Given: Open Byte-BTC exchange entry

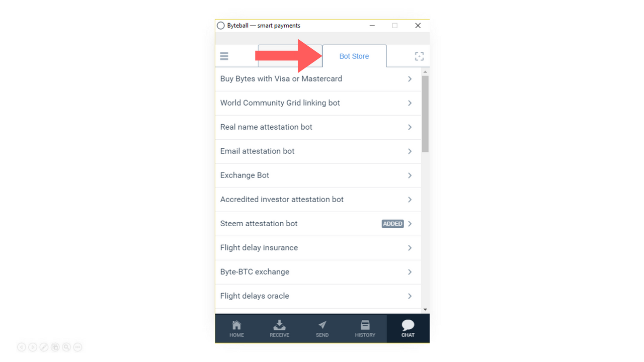Looking at the screenshot, I should click(318, 272).
